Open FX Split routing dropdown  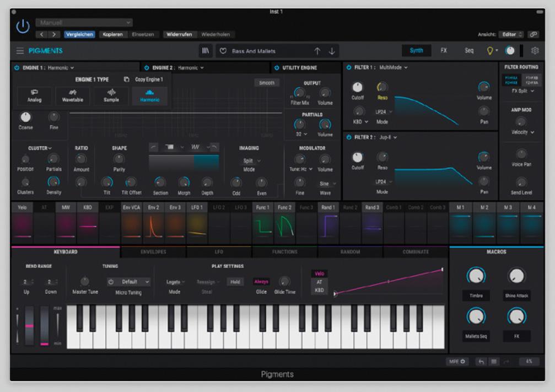pos(522,91)
